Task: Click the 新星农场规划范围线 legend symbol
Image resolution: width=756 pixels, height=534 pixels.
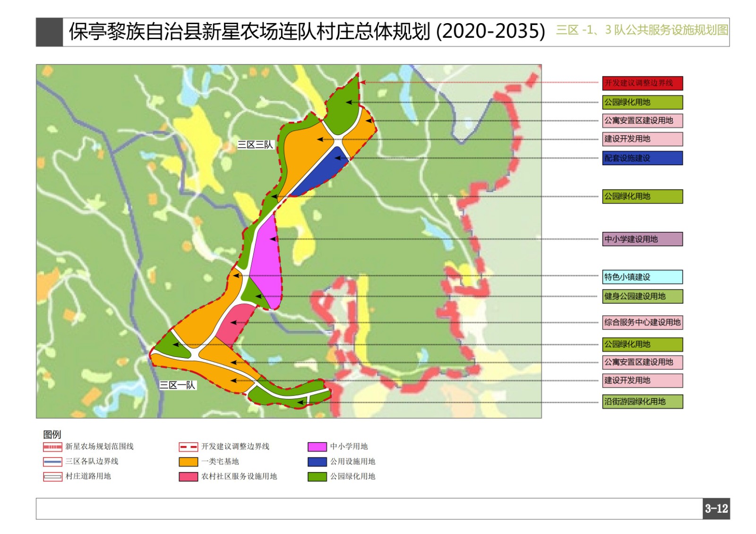Action: [52, 447]
